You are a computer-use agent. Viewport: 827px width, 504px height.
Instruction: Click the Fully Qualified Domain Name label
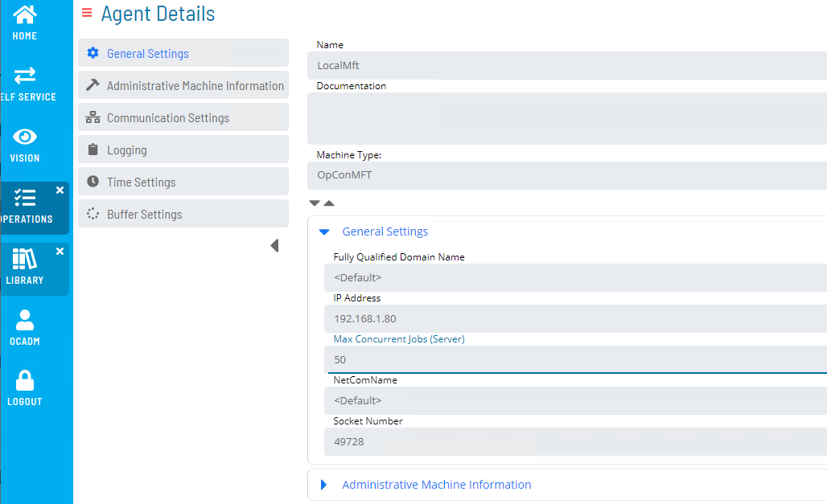pos(399,256)
